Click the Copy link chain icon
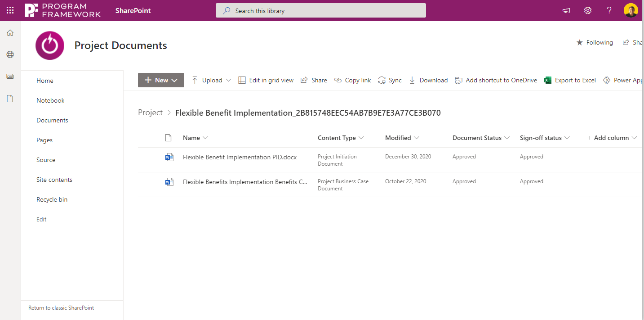Viewport: 644px width, 320px height. click(x=338, y=80)
